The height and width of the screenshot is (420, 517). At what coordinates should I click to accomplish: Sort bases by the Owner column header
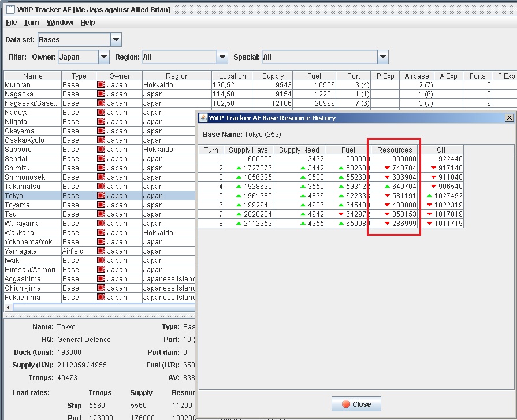(120, 76)
